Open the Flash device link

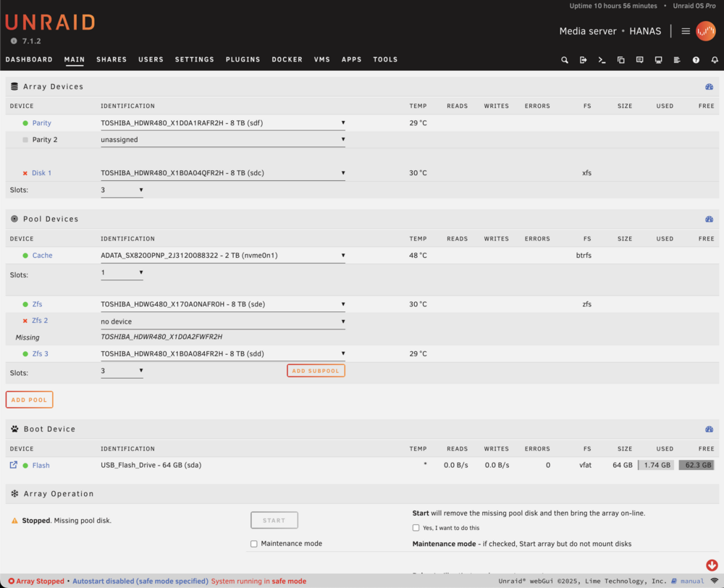pyautogui.click(x=41, y=465)
